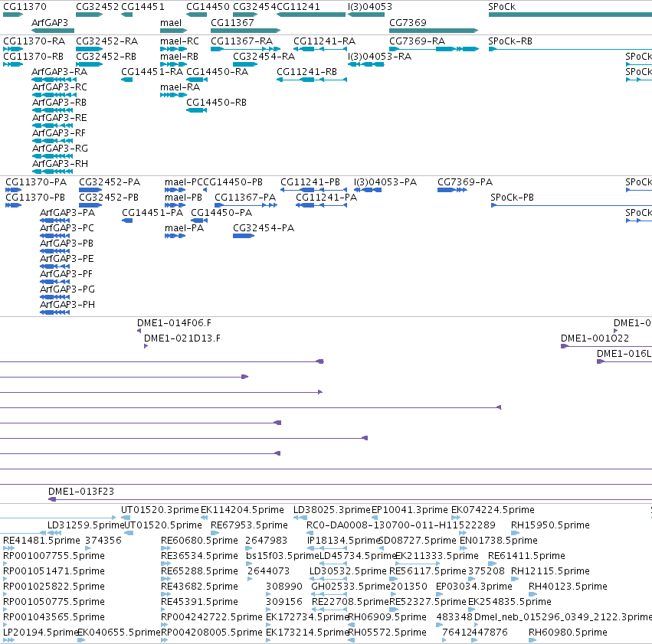652x644 pixels.
Task: Click EST RE60680.5prime label
Action: 199,540
